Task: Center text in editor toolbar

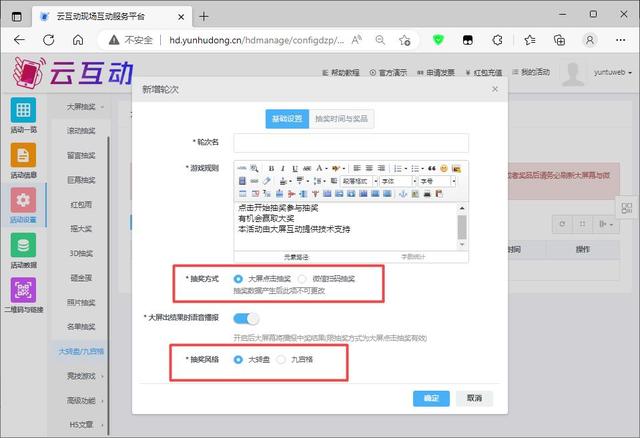Action: click(369, 168)
